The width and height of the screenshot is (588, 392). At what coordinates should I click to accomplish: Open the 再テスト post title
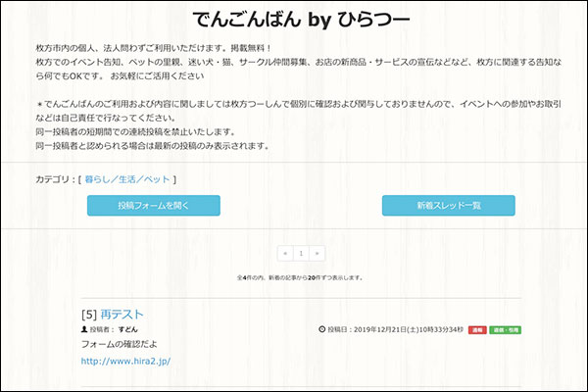[122, 315]
